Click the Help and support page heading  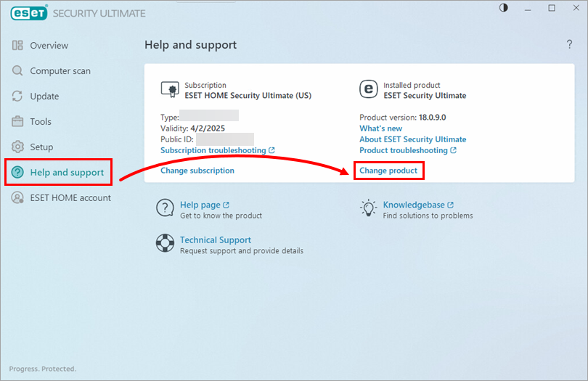pos(190,44)
